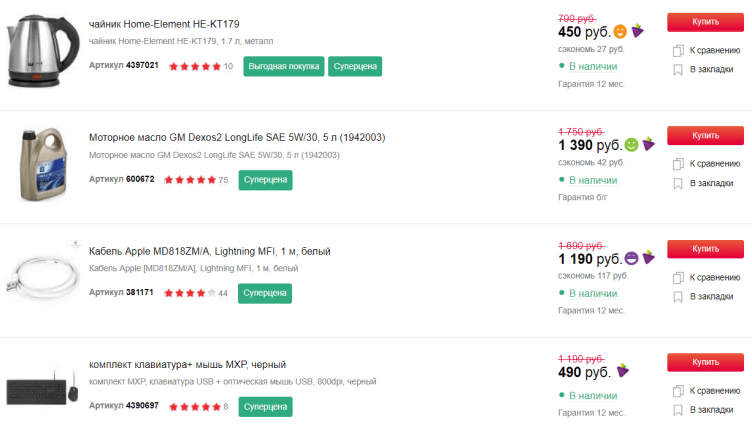Click the review count 75 for the motor oil
752x431 pixels.
[223, 180]
